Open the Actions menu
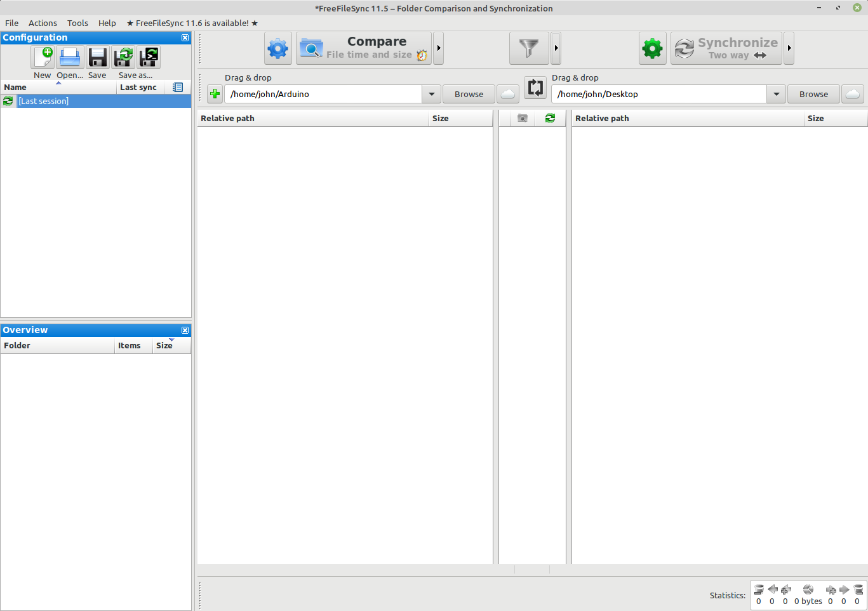The image size is (868, 611). [43, 23]
